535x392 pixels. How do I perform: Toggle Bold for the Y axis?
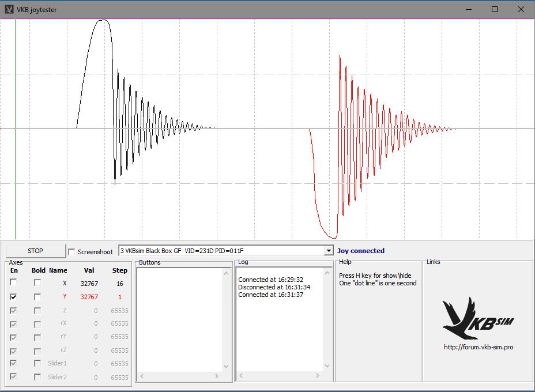click(37, 297)
